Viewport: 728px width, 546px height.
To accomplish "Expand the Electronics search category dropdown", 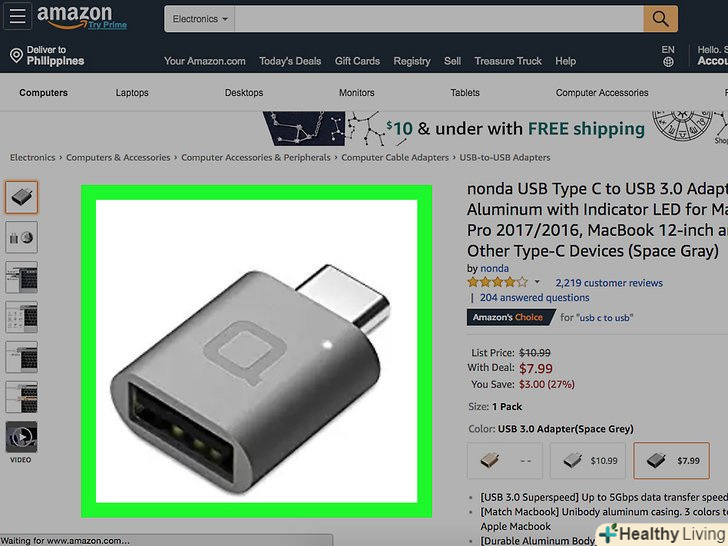I will (x=200, y=19).
